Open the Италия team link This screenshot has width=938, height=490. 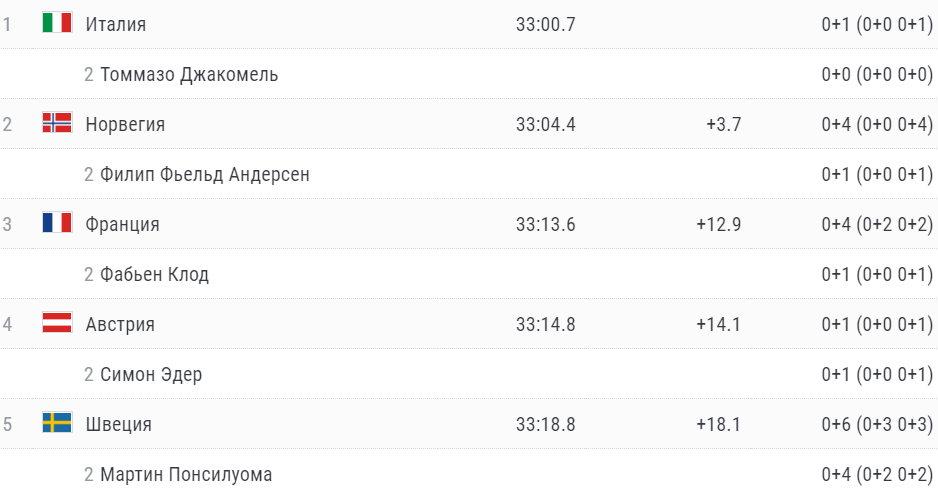pyautogui.click(x=116, y=24)
